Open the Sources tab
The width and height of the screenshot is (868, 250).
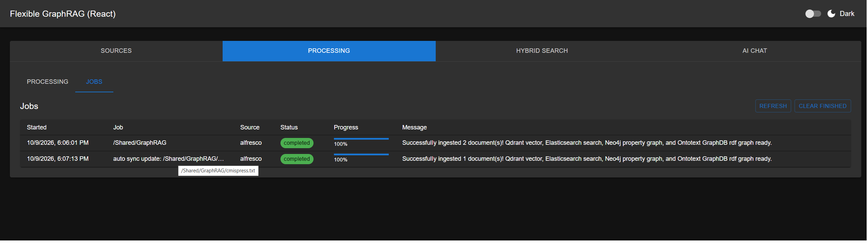116,51
